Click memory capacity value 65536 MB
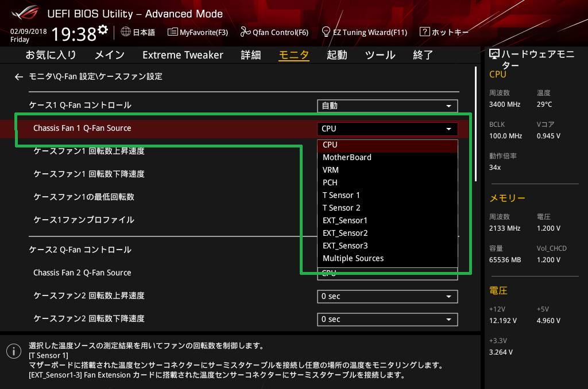 (505, 260)
